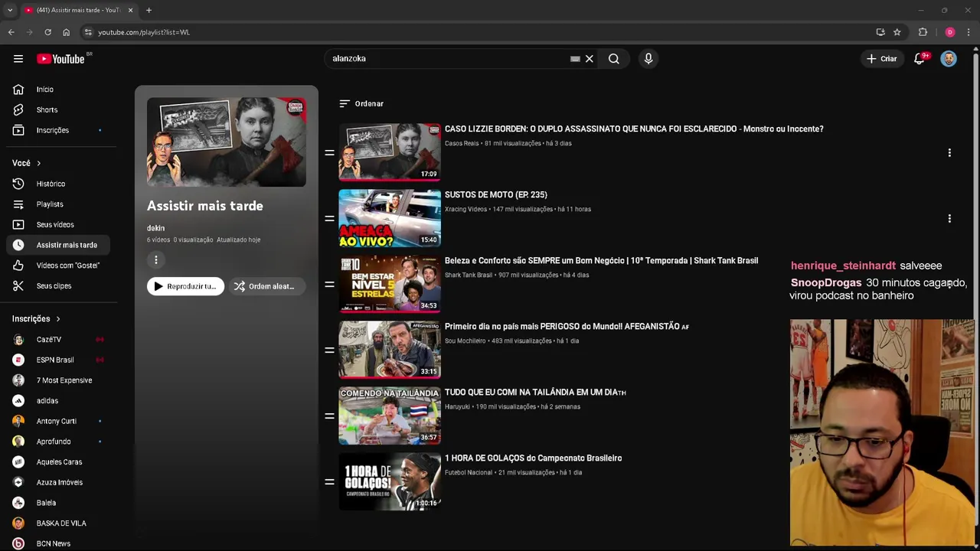Open adidas channel subscription
This screenshot has width=980, height=551.
tap(60, 400)
